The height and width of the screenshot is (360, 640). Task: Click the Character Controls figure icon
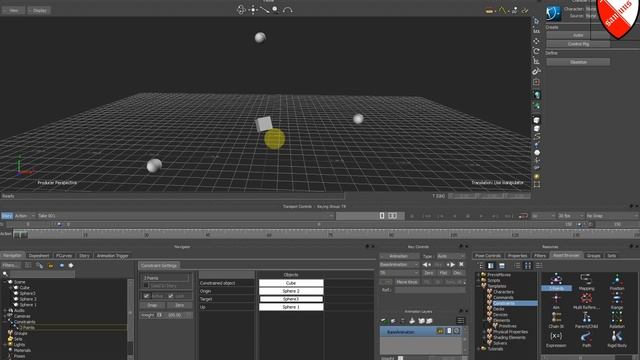[x=553, y=13]
